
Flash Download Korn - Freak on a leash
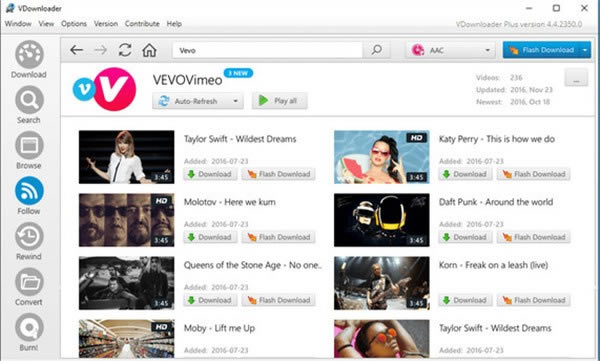(x=534, y=300)
